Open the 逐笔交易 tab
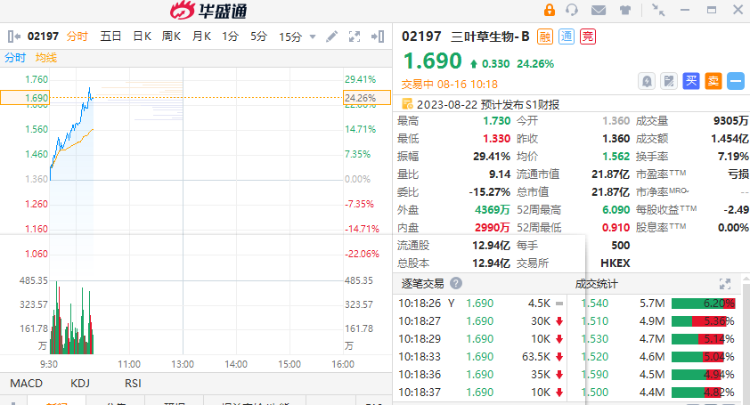This screenshot has height=405, width=750. (422, 284)
